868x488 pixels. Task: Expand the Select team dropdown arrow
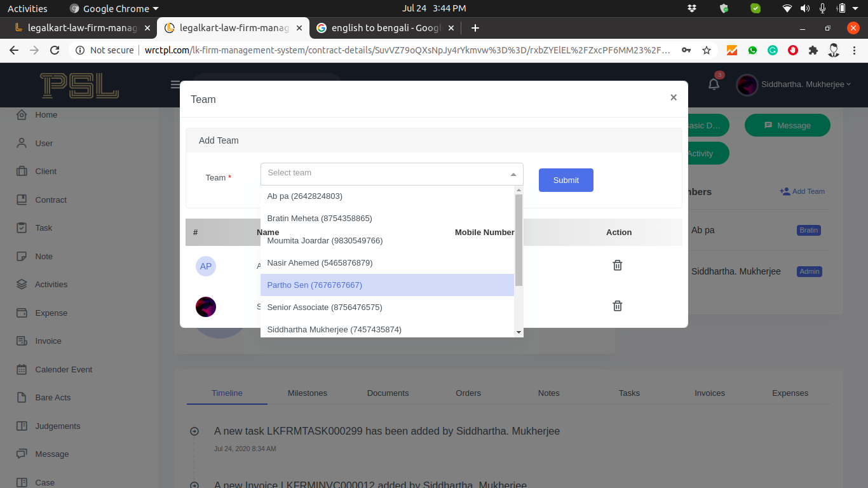pyautogui.click(x=513, y=174)
